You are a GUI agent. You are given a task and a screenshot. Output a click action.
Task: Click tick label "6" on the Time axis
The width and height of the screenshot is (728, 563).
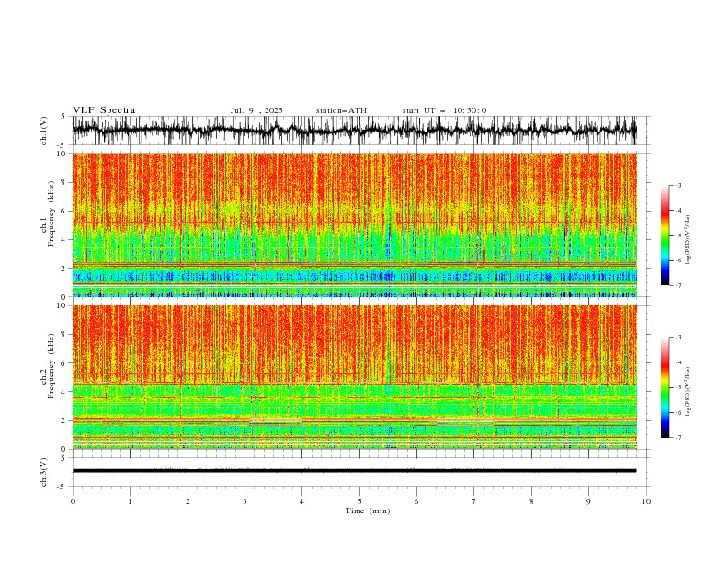(416, 501)
